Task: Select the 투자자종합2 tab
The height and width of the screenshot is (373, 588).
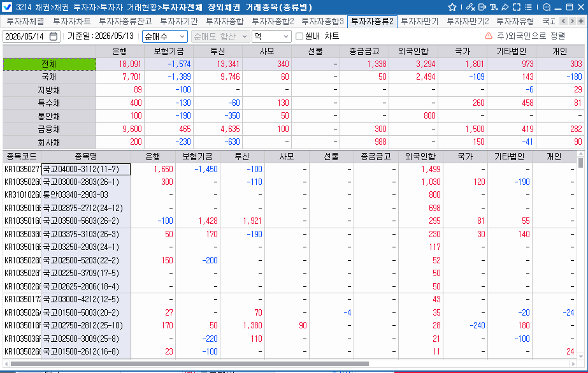Action: pyautogui.click(x=273, y=22)
